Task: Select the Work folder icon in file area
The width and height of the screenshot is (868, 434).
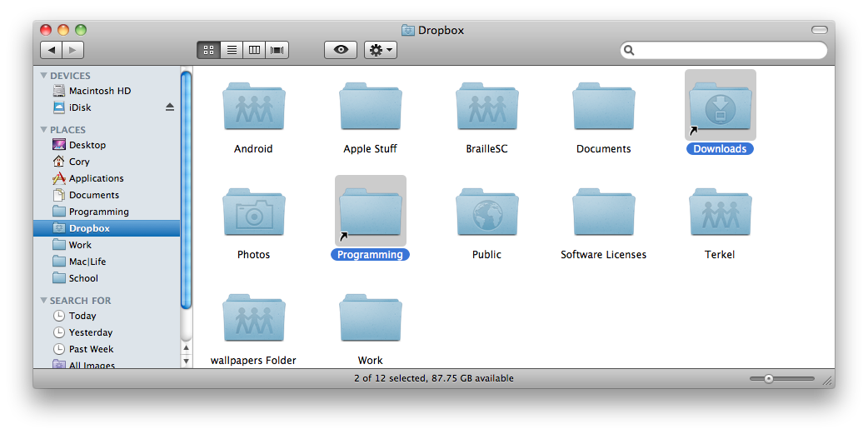Action: (371, 318)
